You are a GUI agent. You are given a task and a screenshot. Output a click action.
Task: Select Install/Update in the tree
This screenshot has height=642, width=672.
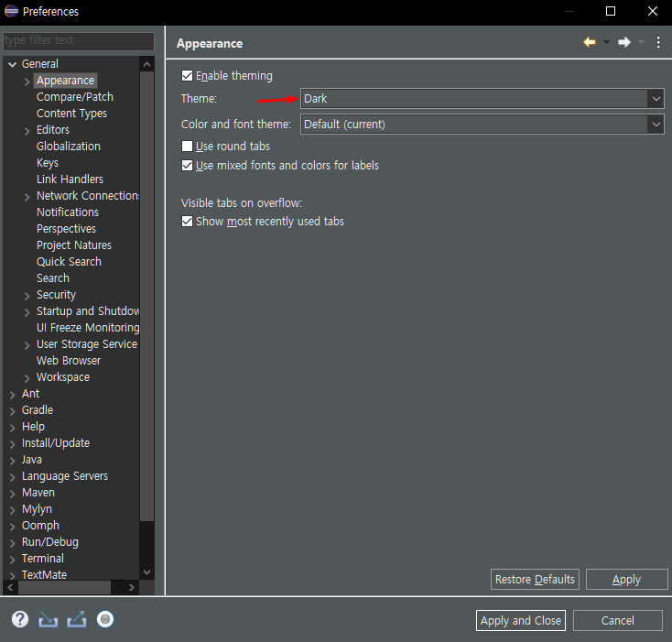pos(56,442)
